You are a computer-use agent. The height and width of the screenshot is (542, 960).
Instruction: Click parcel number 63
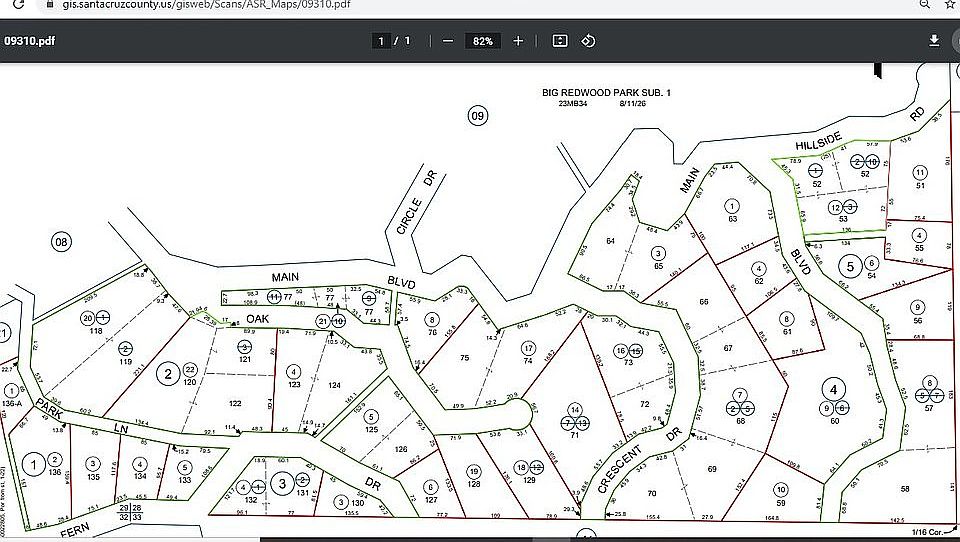[x=732, y=219]
